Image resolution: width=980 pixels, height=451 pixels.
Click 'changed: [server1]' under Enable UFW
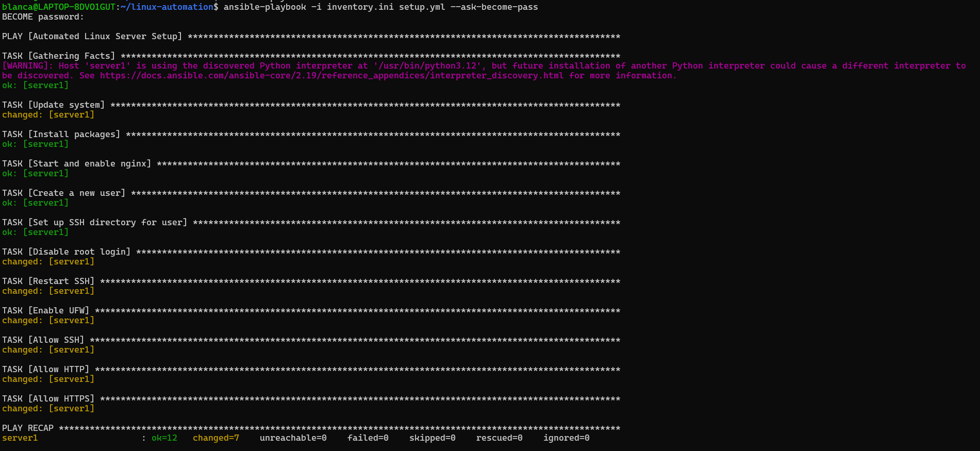coord(48,321)
